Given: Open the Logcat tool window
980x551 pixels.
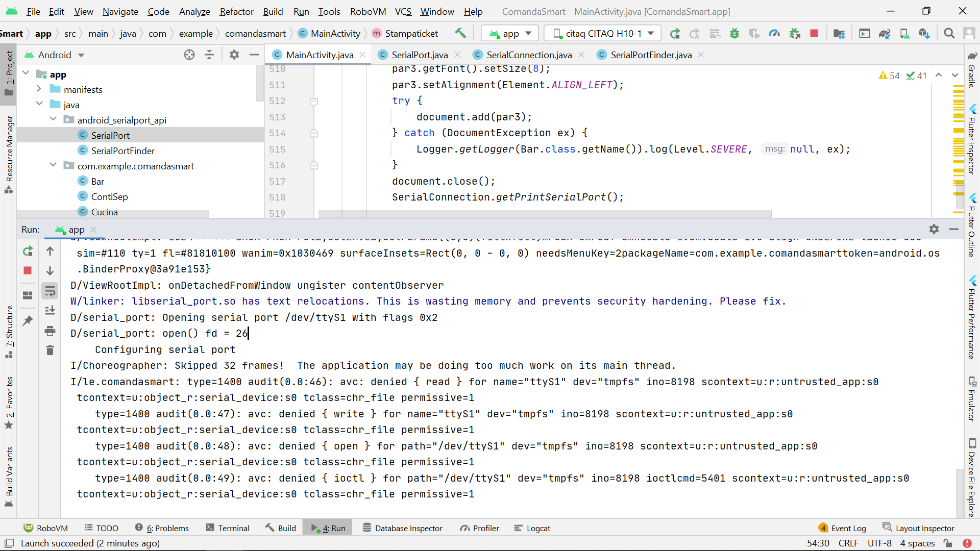Looking at the screenshot, I should (532, 528).
